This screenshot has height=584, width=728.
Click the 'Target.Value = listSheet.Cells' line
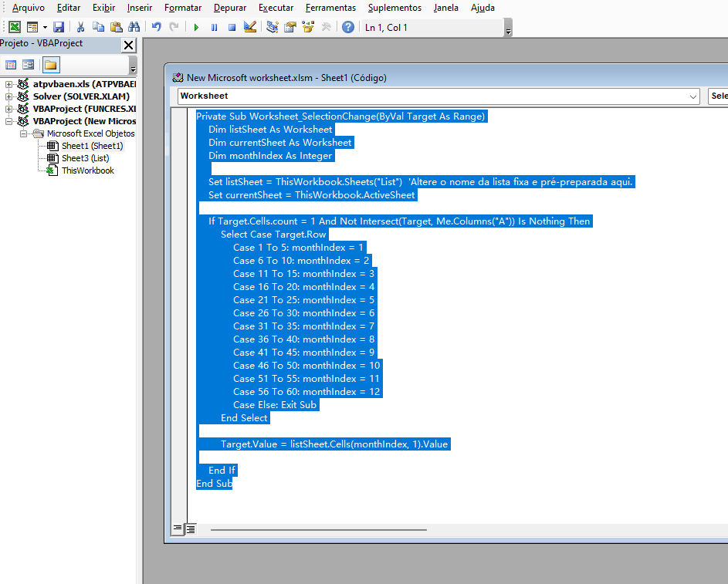[334, 444]
